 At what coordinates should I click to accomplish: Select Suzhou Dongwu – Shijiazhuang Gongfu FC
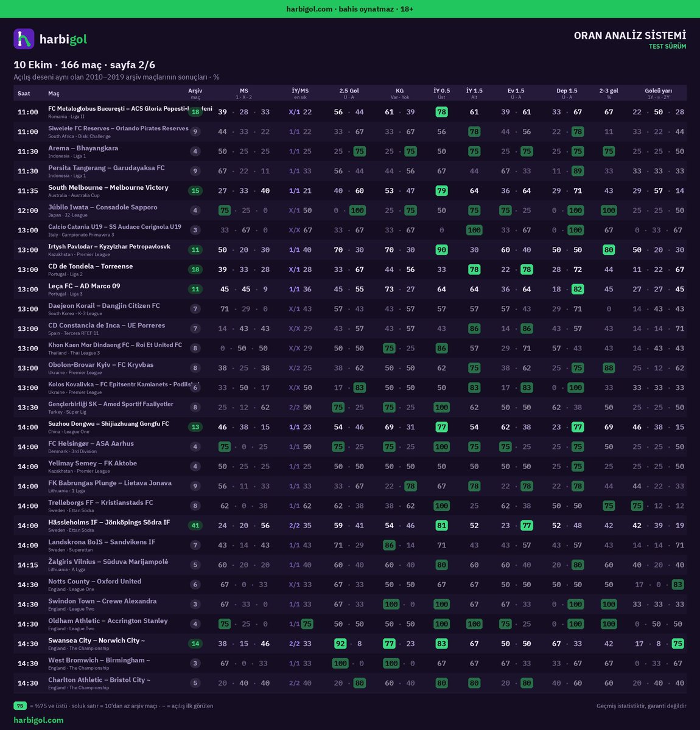[350, 427]
